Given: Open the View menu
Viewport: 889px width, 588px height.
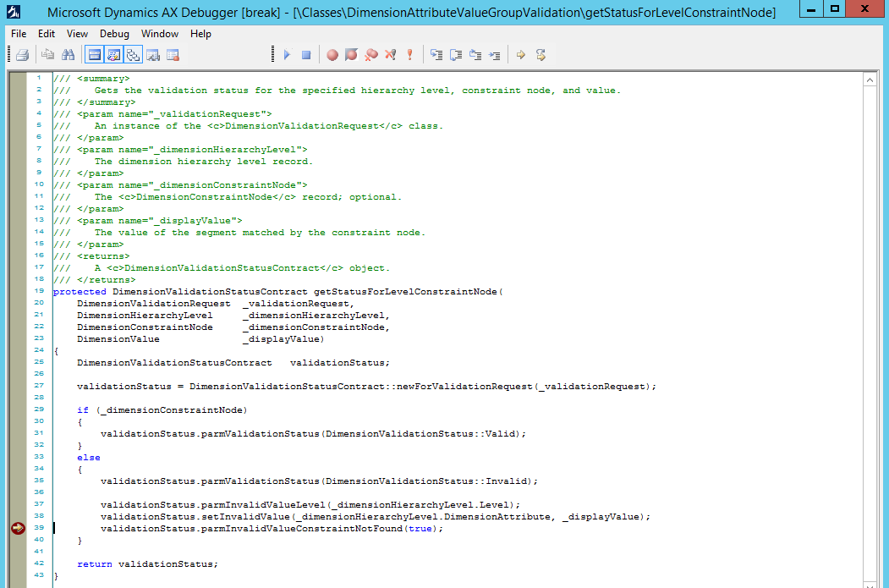Looking at the screenshot, I should 77,34.
